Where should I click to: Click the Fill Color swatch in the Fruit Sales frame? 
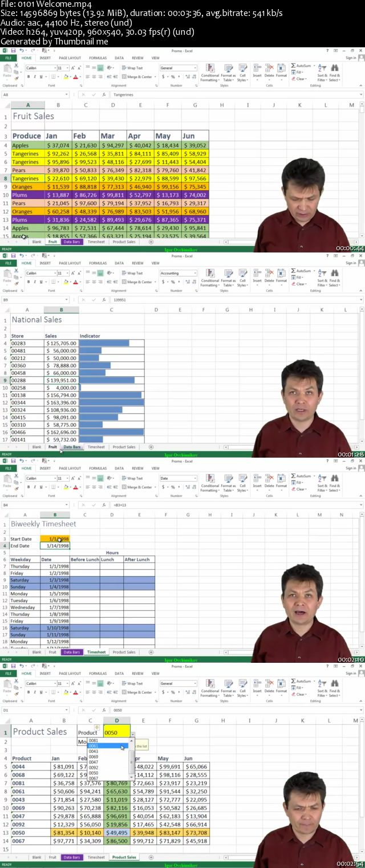coord(66,77)
